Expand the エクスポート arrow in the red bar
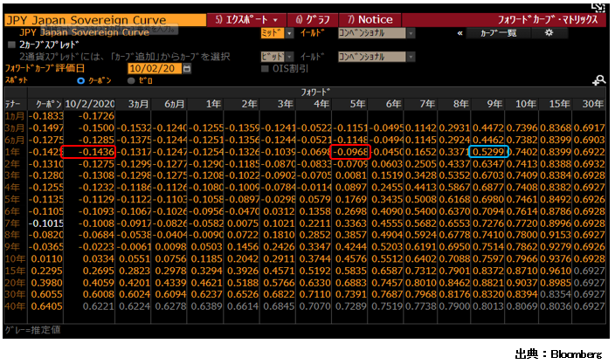This screenshot has height=364, width=615. pos(275,20)
